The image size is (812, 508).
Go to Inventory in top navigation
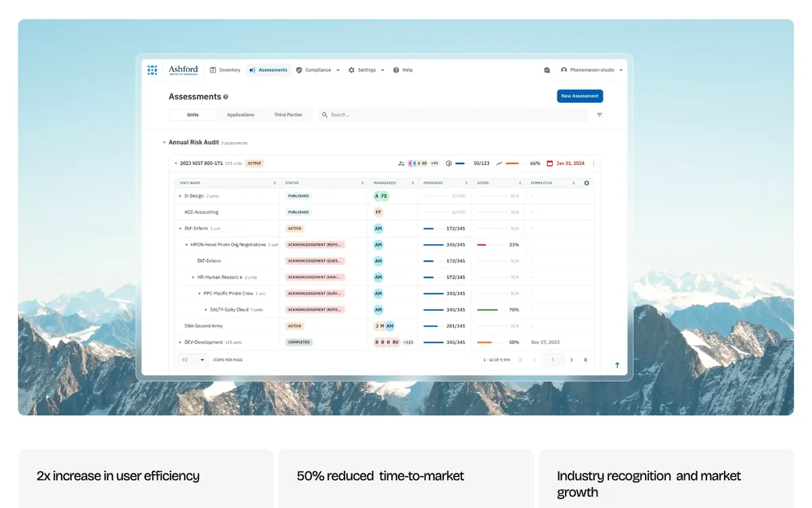click(x=225, y=70)
